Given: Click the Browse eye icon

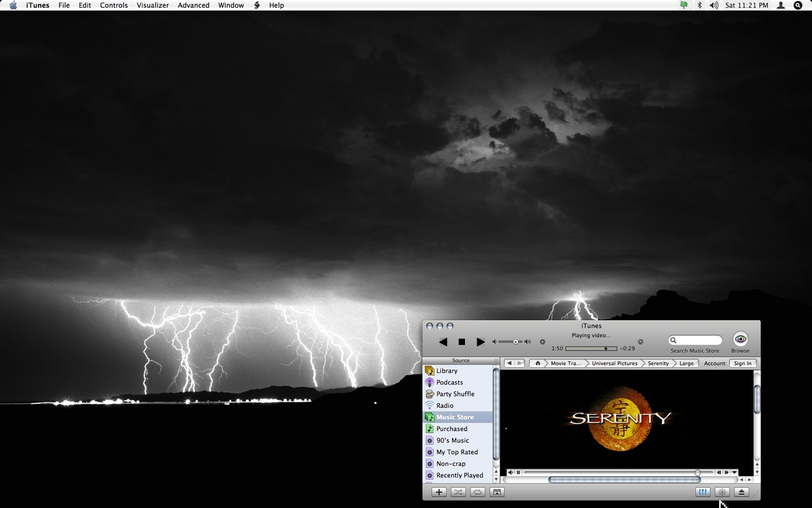Looking at the screenshot, I should (x=740, y=339).
